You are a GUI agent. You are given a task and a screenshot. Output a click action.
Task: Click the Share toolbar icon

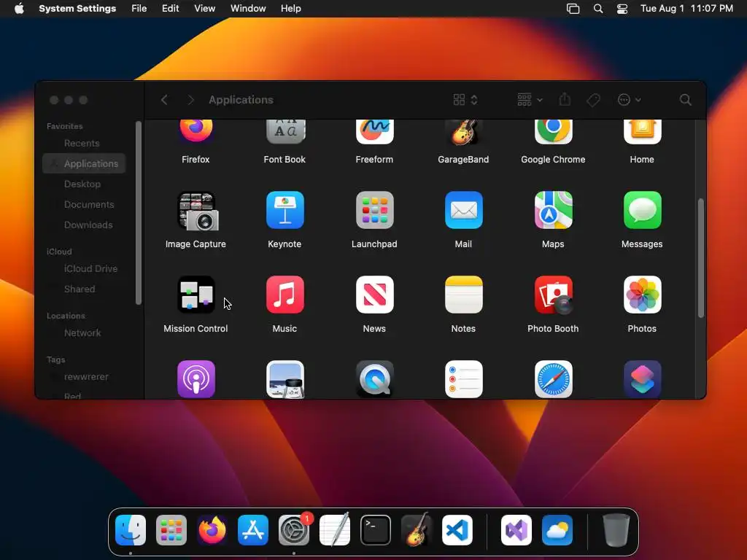click(x=565, y=99)
